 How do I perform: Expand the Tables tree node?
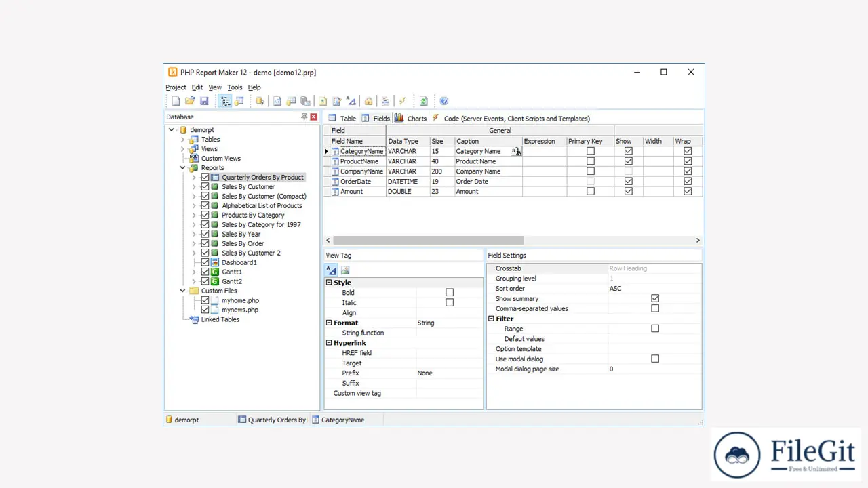182,140
